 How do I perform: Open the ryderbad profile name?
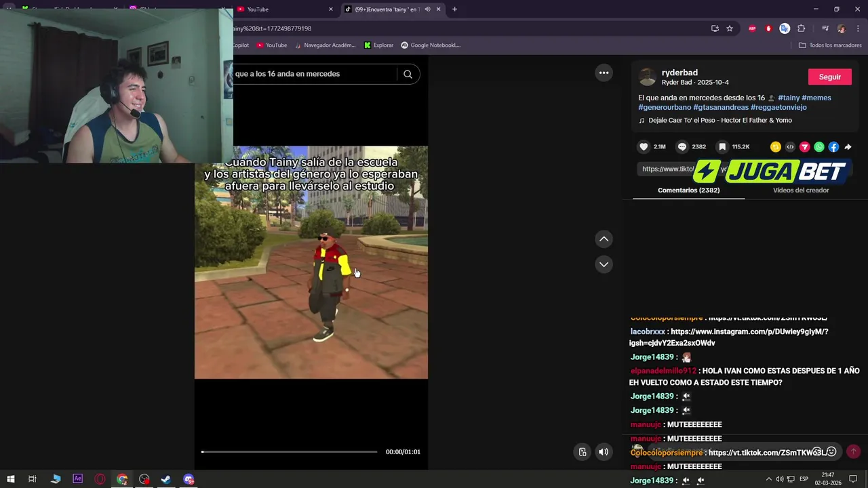(679, 73)
